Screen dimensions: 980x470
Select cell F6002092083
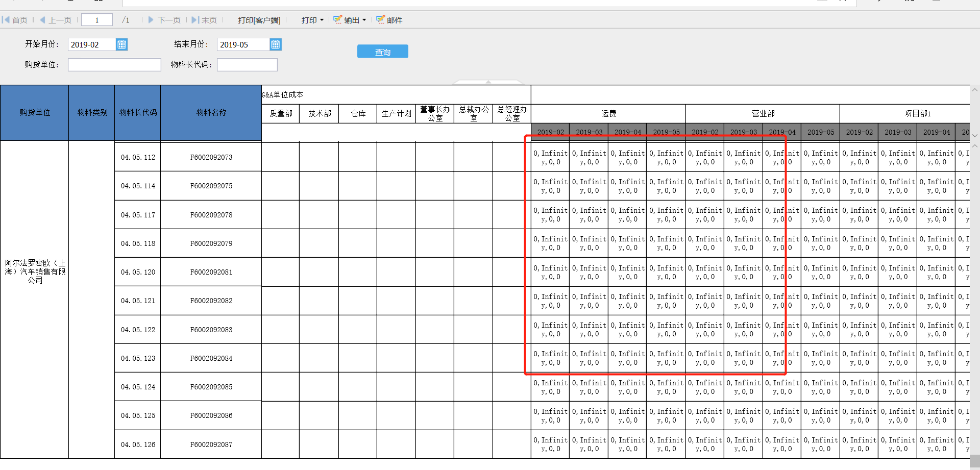tap(211, 330)
